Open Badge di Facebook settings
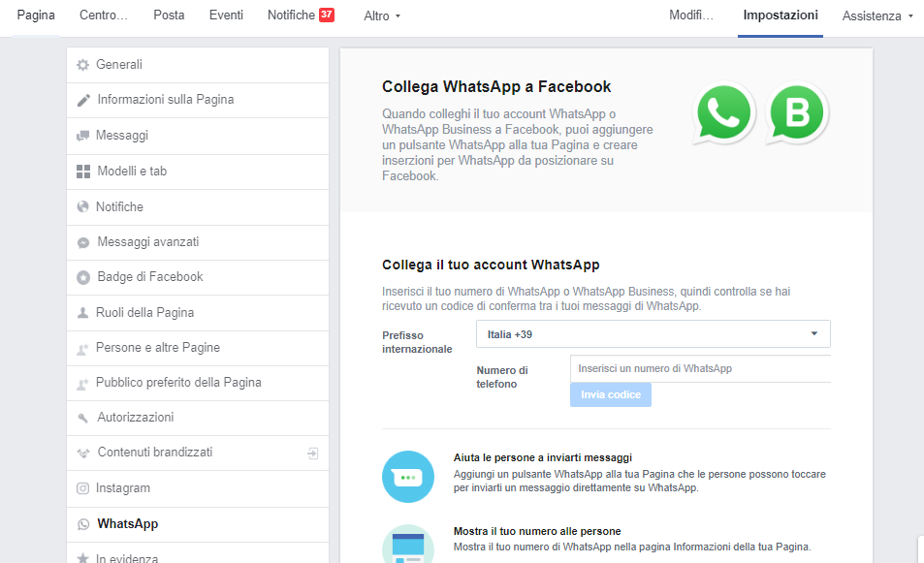Image resolution: width=924 pixels, height=563 pixels. (198, 277)
